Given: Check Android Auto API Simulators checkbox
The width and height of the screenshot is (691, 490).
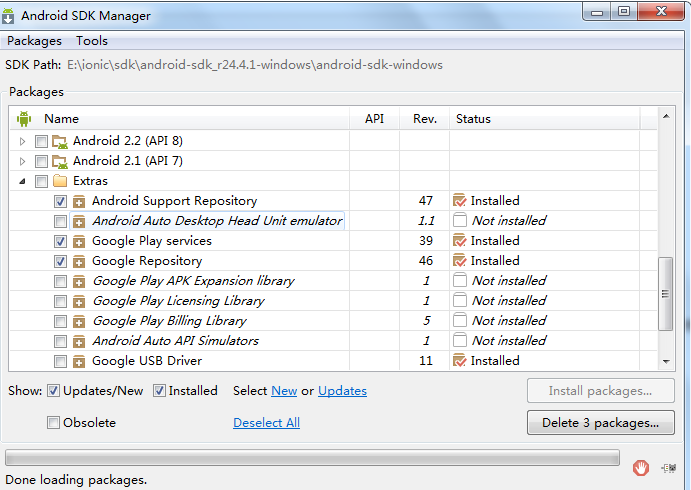Looking at the screenshot, I should pyautogui.click(x=60, y=341).
